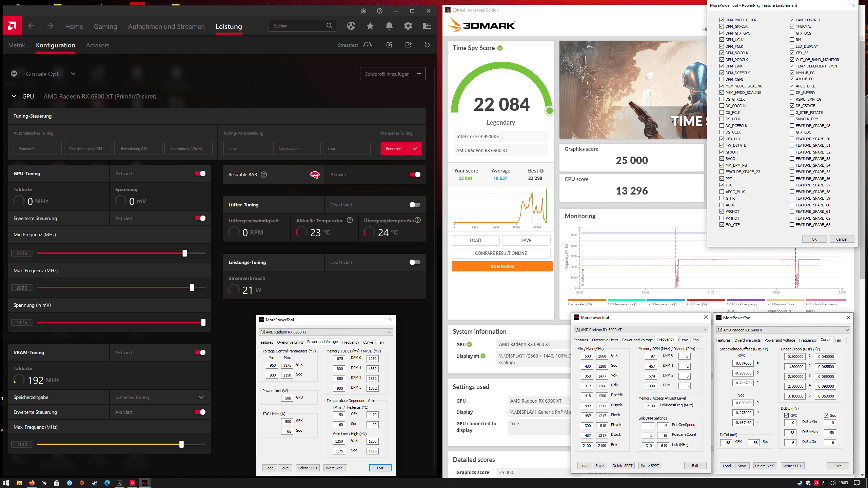Click the Min Frequenz slider handle
Image resolution: width=868 pixels, height=488 pixels.
click(x=185, y=253)
